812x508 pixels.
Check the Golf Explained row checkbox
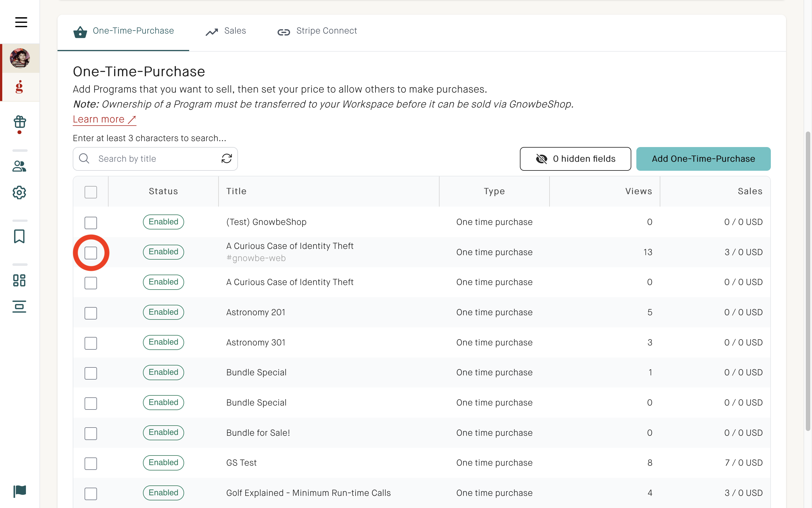[x=91, y=494]
